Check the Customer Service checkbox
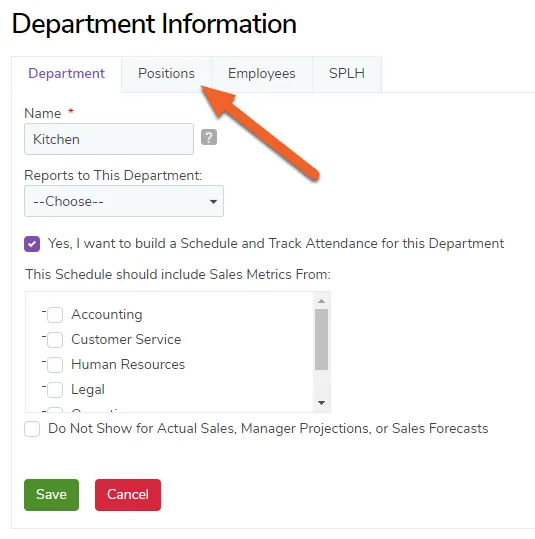Screen dimensions: 535x539 55,340
